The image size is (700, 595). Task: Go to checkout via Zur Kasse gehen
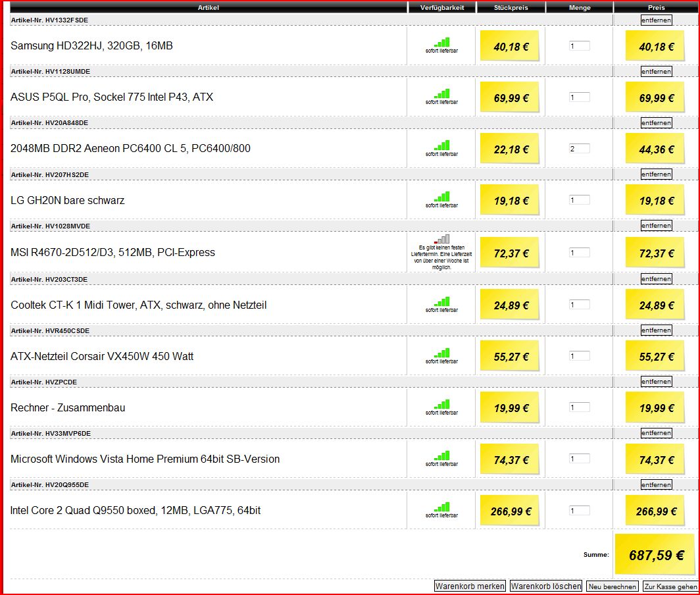point(670,586)
